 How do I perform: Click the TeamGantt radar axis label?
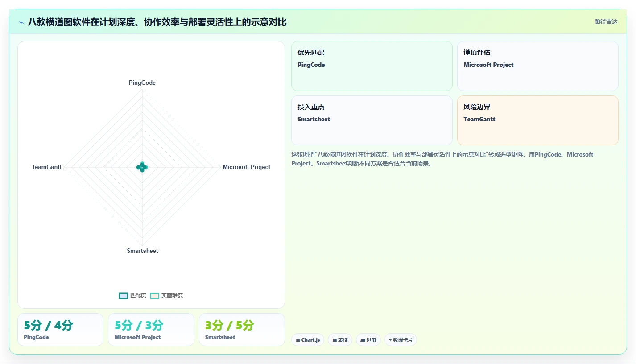[47, 167]
